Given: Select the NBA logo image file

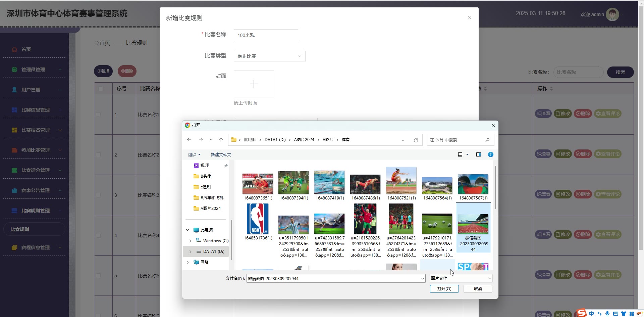Looking at the screenshot, I should [257, 219].
